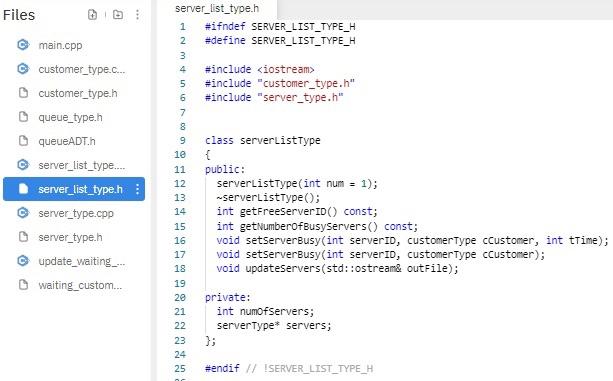Image resolution: width=613 pixels, height=381 pixels.
Task: Open the customer_type.c... file
Action: [x=82, y=69]
